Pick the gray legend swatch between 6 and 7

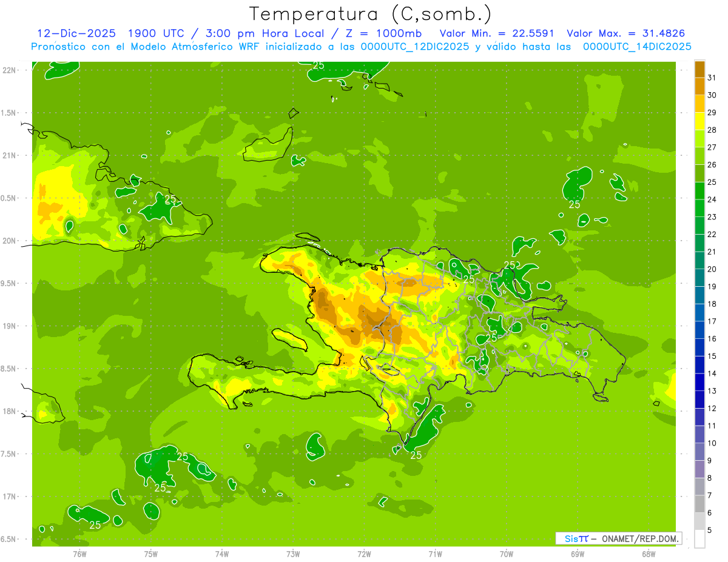[699, 504]
